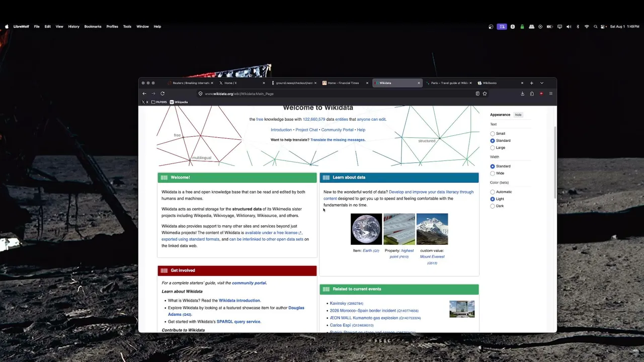The width and height of the screenshot is (644, 362).
Task: Click the site security shield icon
Action: point(200,94)
